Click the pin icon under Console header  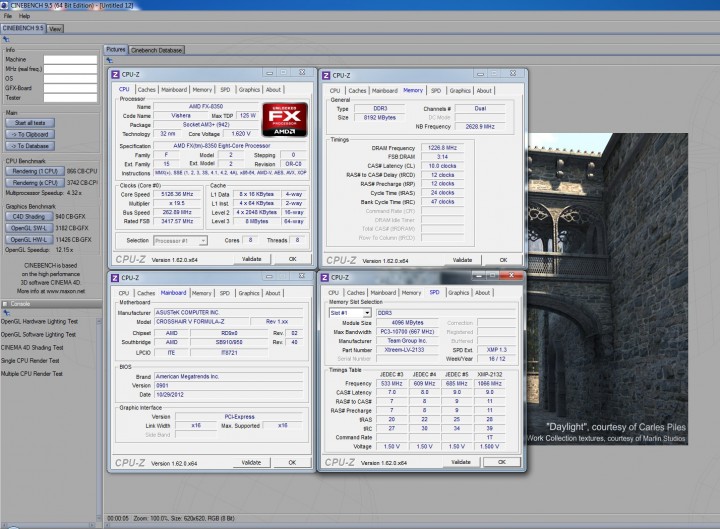pyautogui.click(x=6, y=313)
